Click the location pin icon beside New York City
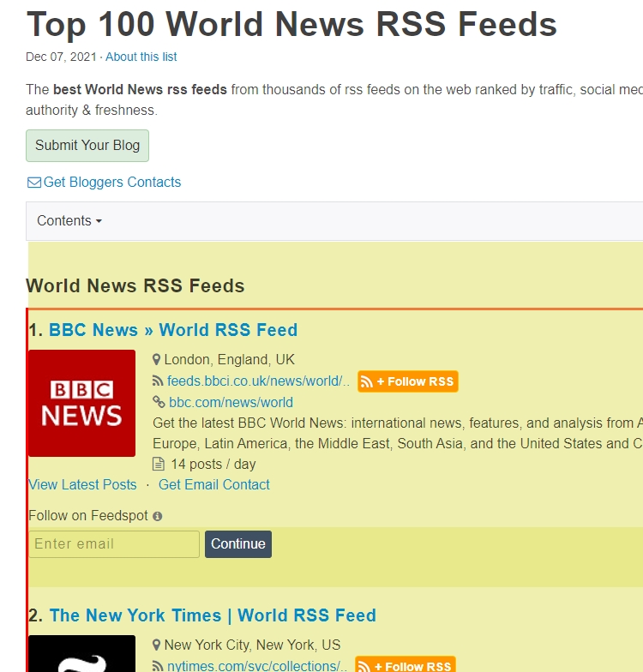Screen dimensions: 643x672 [156, 645]
